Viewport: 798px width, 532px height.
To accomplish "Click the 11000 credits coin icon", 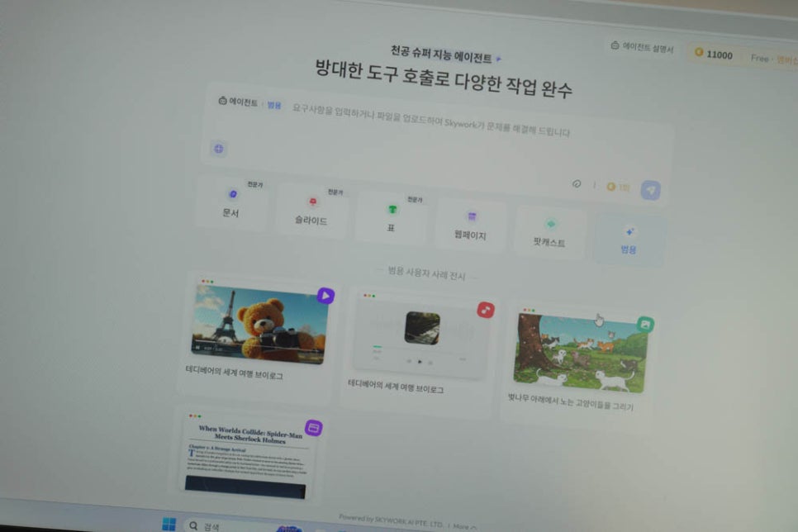I will (x=699, y=52).
